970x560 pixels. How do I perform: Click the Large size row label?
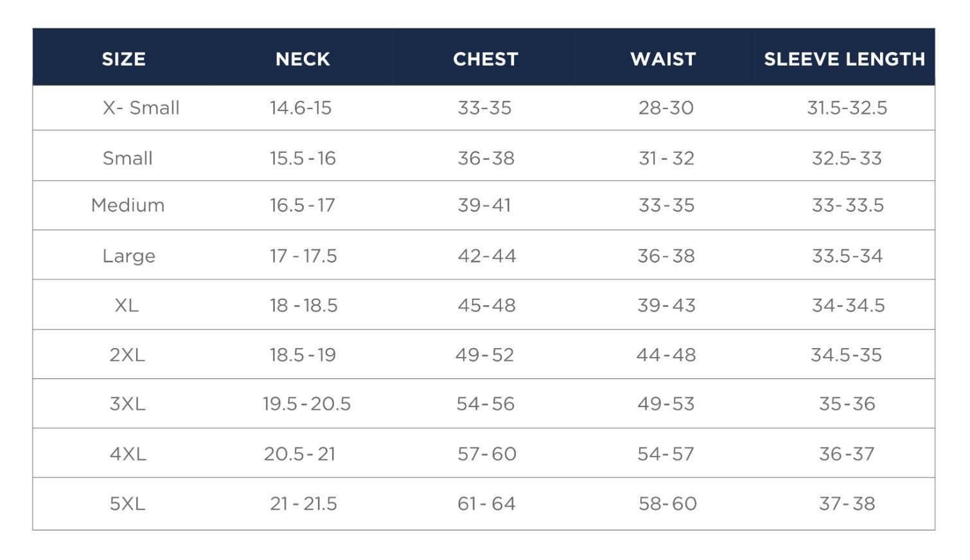[x=128, y=256]
